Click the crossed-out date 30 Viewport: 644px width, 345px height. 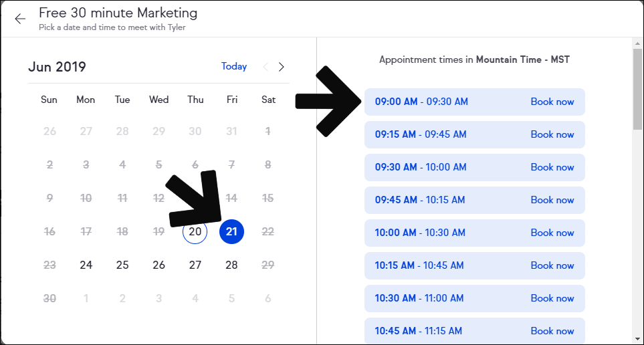point(49,298)
